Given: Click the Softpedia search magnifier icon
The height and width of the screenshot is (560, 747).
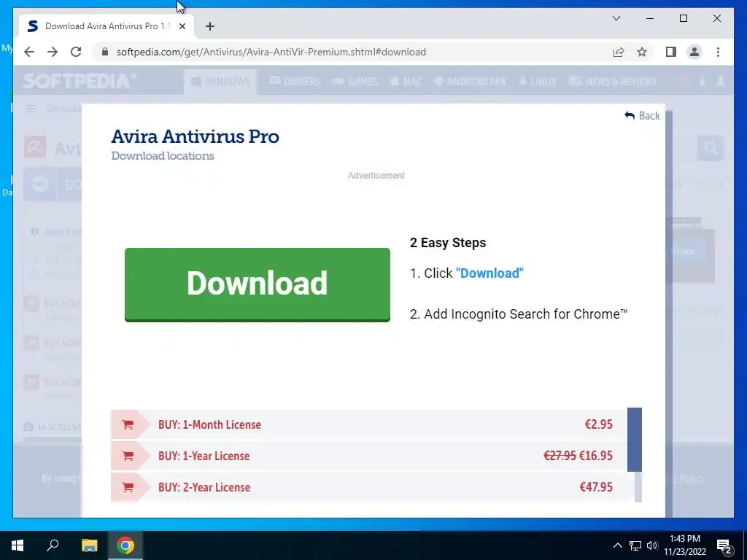Looking at the screenshot, I should point(711,149).
